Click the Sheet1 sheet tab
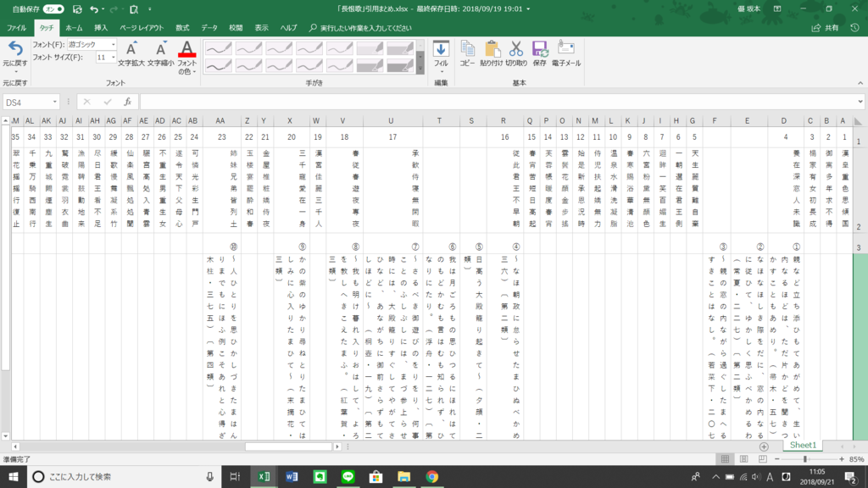The image size is (868, 488). coord(803,446)
